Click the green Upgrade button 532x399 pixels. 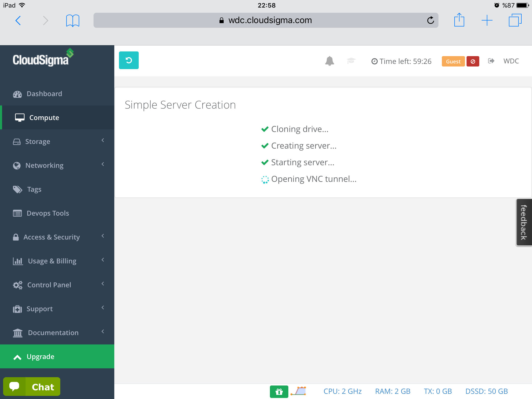click(57, 356)
